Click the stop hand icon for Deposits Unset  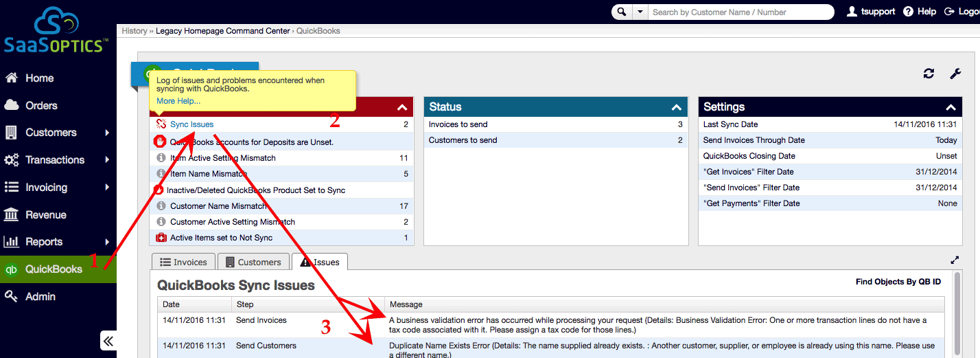pyautogui.click(x=160, y=142)
